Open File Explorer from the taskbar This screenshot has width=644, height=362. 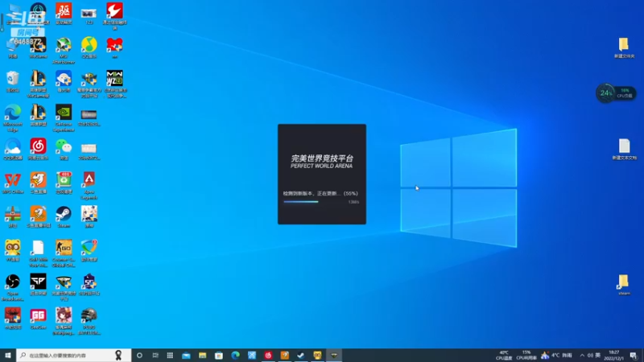point(203,355)
